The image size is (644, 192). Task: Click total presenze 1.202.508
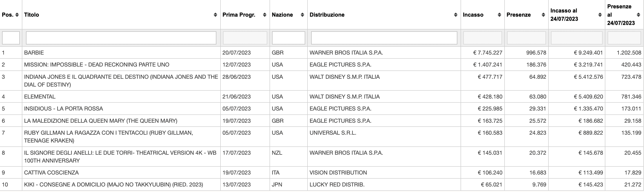click(629, 53)
